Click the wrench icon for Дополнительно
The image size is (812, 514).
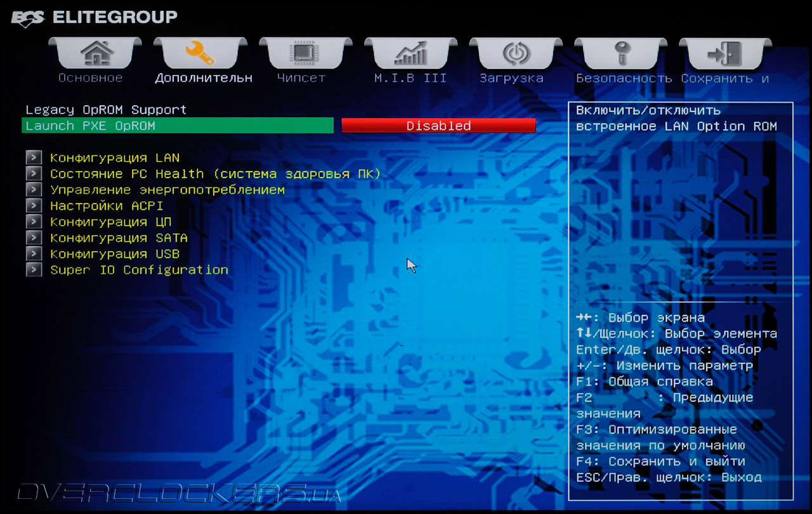[200, 53]
